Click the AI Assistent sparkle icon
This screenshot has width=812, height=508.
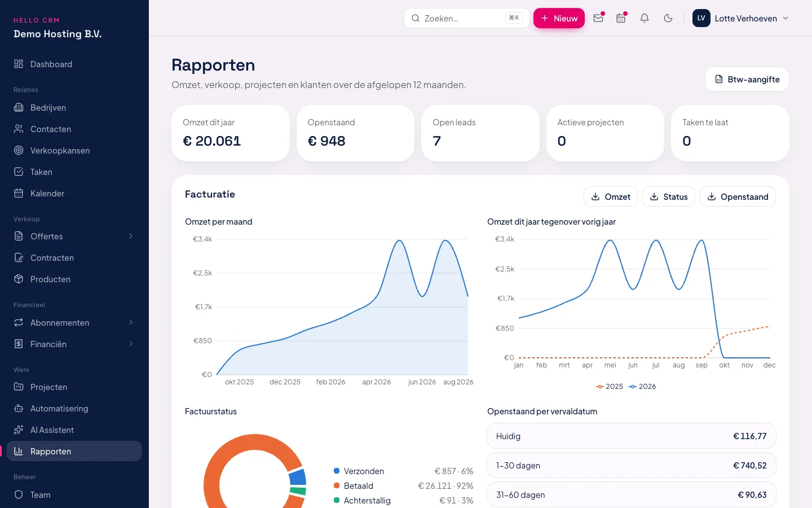click(x=19, y=430)
